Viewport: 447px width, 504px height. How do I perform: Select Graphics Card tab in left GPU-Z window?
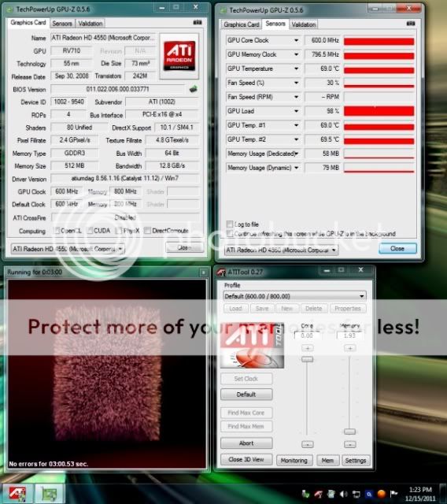click(x=28, y=23)
